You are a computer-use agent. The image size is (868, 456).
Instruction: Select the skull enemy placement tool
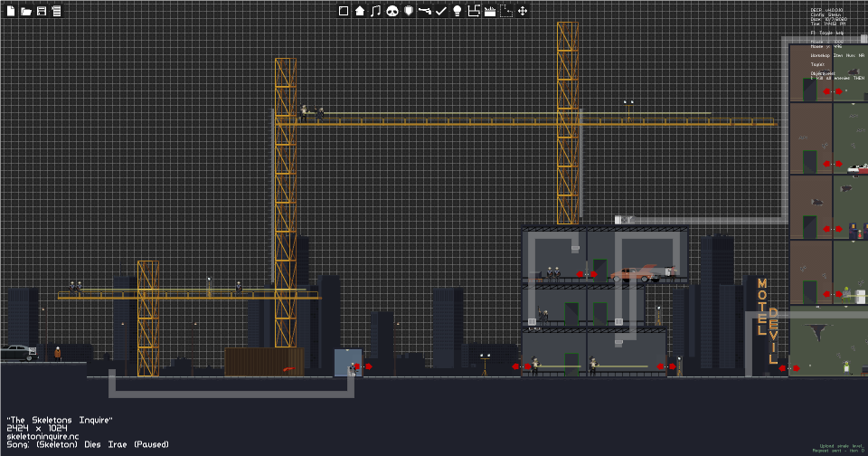pyautogui.click(x=392, y=11)
